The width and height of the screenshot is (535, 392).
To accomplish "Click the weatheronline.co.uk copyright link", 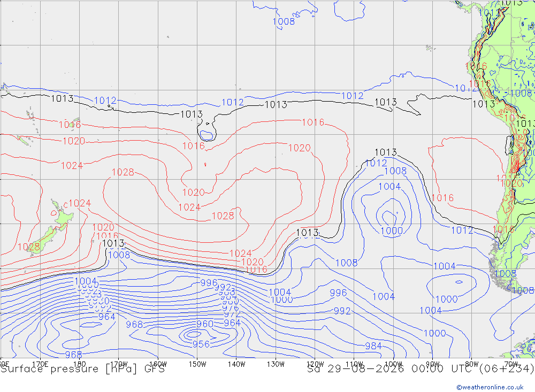I will (x=490, y=387).
